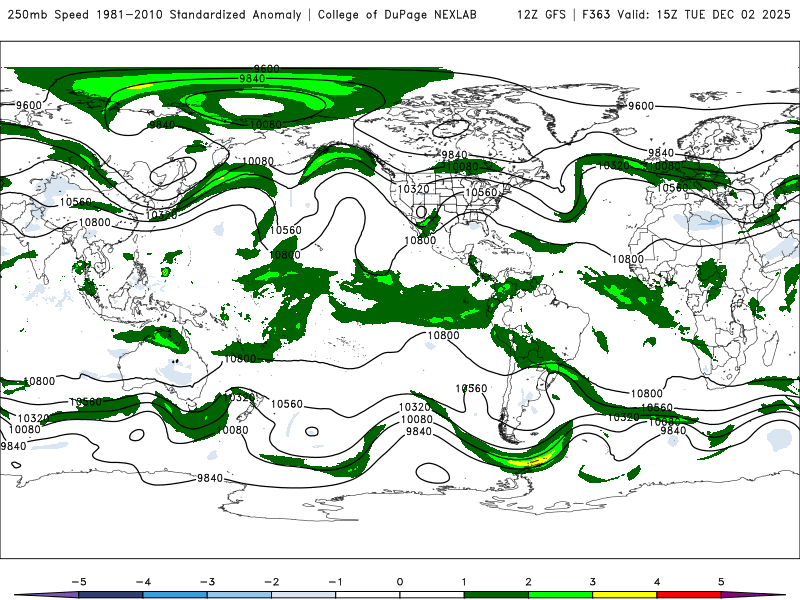Screen dimensions: 800x600
Task: Click the '250mb Speed' title text
Action: click(x=50, y=15)
